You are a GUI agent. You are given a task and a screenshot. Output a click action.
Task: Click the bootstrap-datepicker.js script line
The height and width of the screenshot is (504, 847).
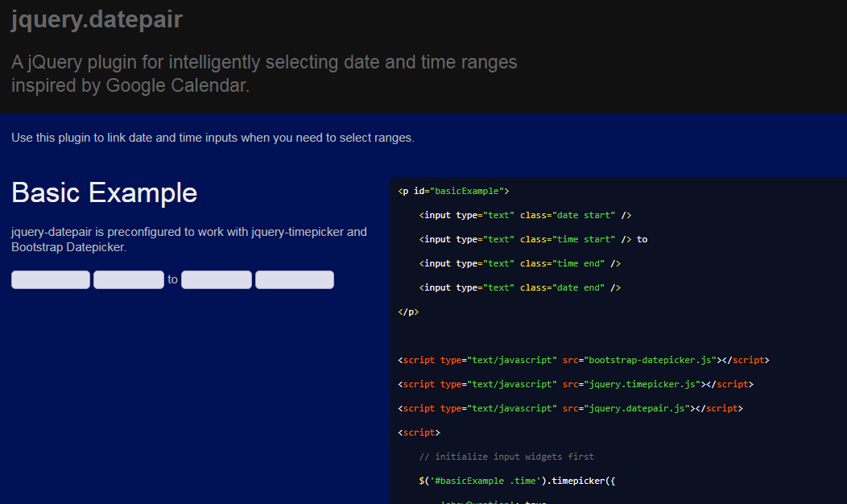click(584, 361)
